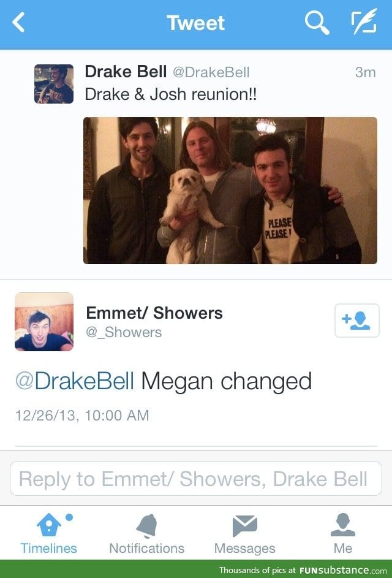The height and width of the screenshot is (578, 392).
Task: Open Messages envelope icon
Action: pos(244,526)
